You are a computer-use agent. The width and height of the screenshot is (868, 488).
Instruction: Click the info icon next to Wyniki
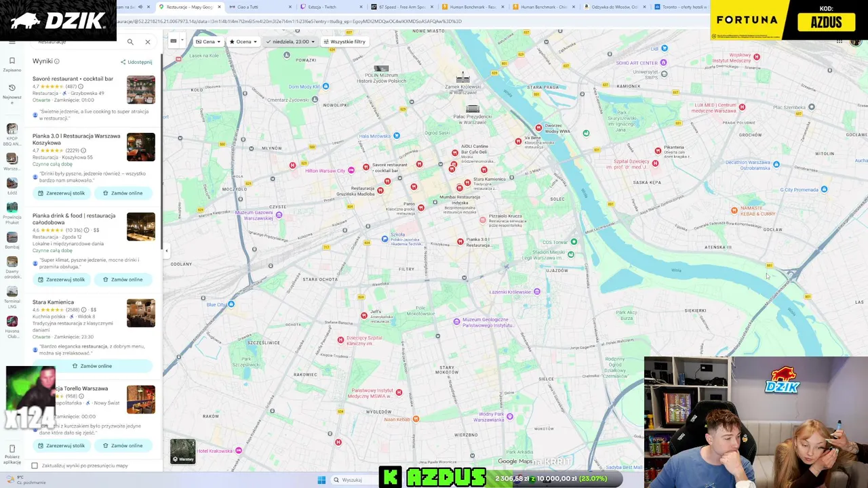pyautogui.click(x=56, y=62)
